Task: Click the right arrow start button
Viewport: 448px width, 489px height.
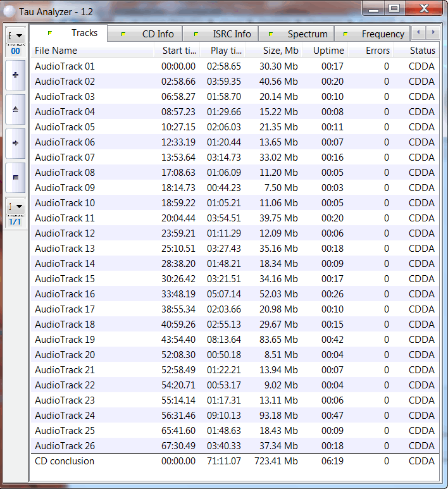Action: (15, 144)
